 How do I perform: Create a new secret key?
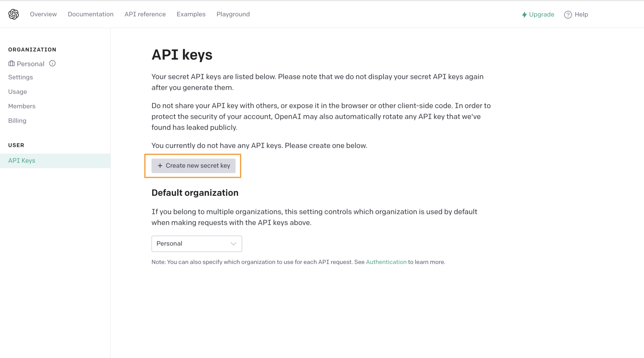193,166
